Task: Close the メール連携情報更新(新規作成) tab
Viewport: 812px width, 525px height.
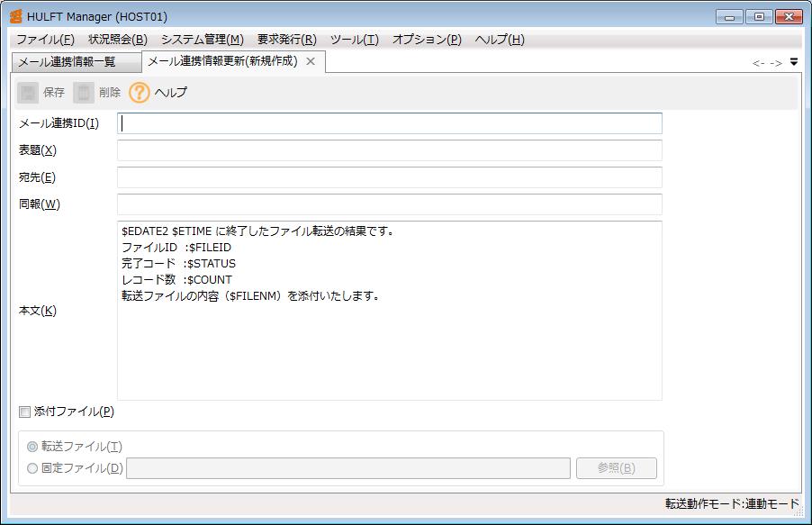Action: tap(311, 61)
